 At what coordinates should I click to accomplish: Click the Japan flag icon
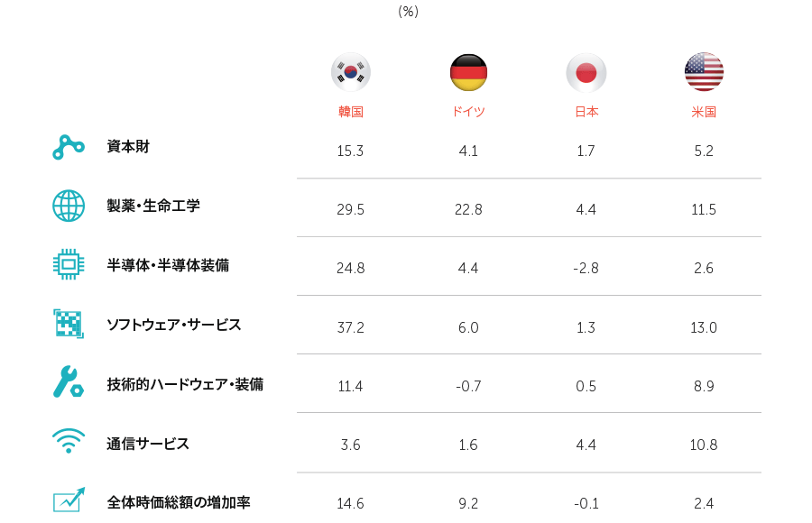586,72
